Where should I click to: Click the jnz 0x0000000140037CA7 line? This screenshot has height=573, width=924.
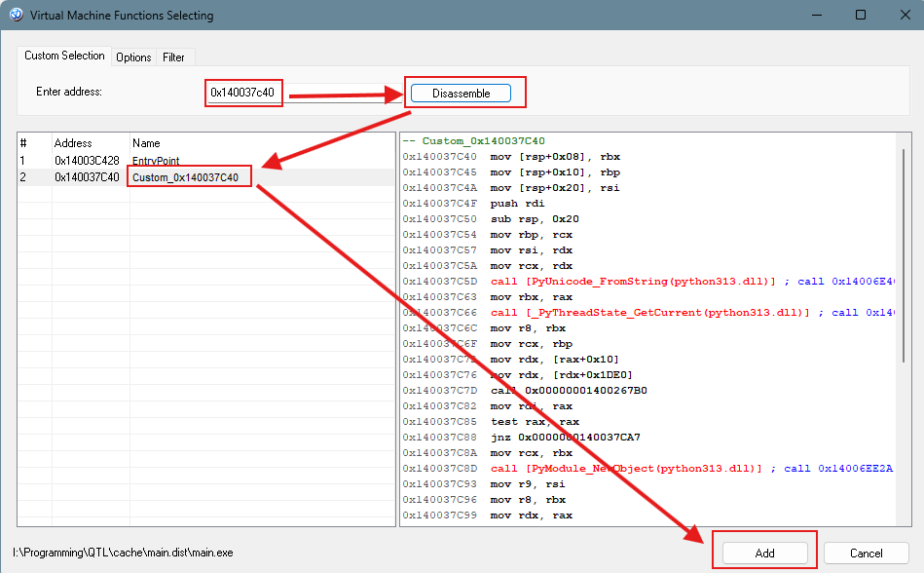565,438
